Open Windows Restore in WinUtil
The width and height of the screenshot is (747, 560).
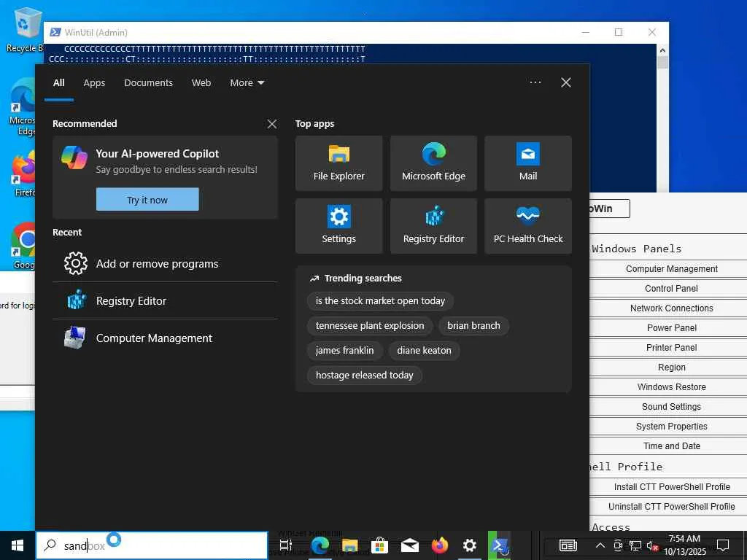(671, 387)
